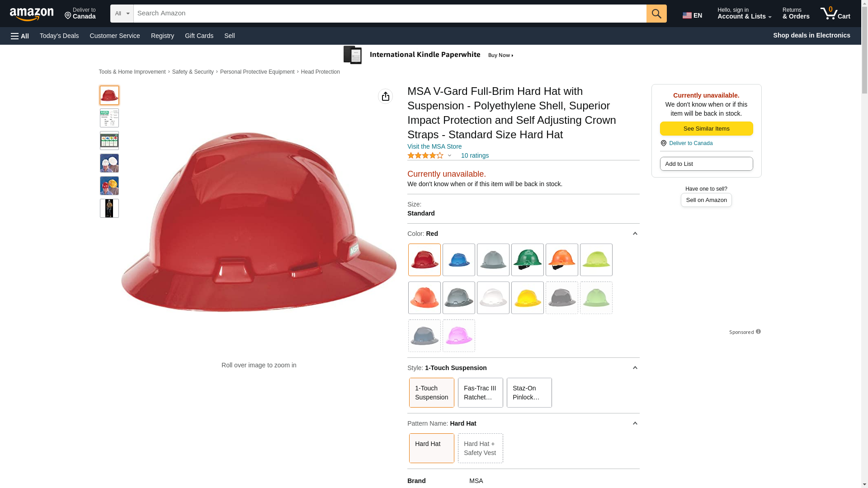The height and width of the screenshot is (488, 868).
Task: Click the star rating icon
Action: pyautogui.click(x=425, y=155)
